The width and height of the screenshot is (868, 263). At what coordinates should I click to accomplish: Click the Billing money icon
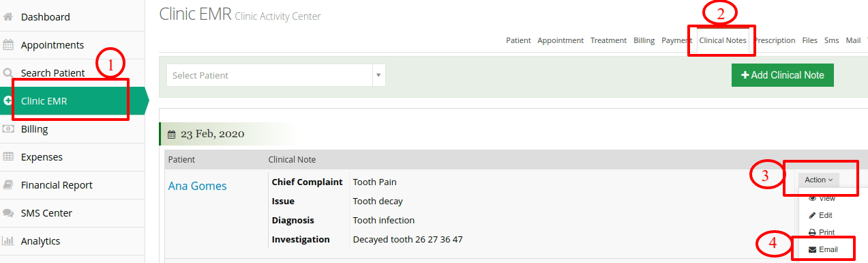[8, 129]
